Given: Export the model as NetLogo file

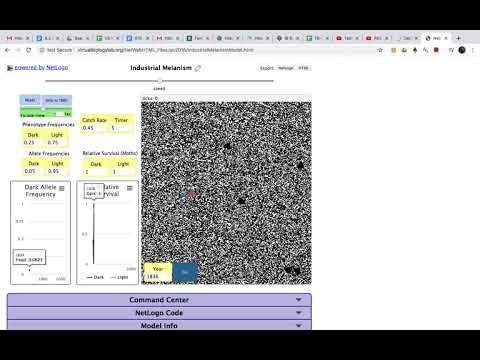Looking at the screenshot, I should pyautogui.click(x=285, y=68).
